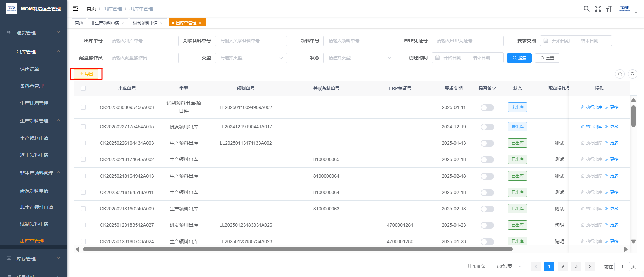Click the MOM logo in the sidebar header
644x277 pixels.
coord(12,8)
